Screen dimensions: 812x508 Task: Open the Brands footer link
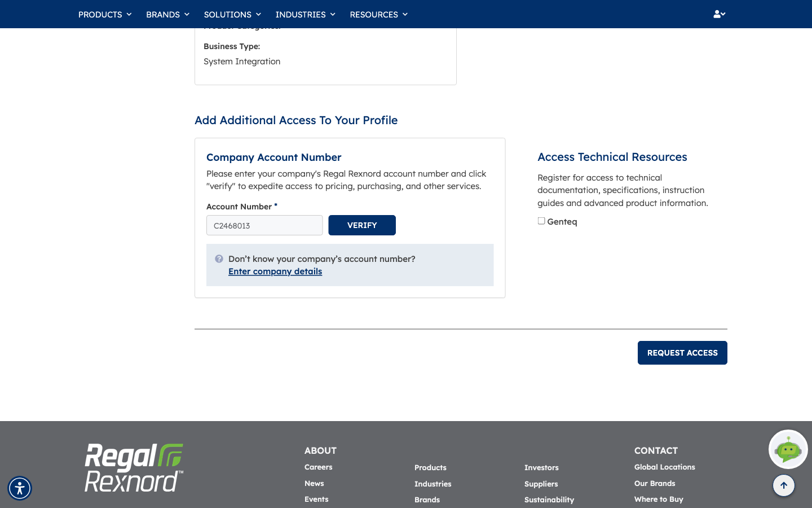(x=427, y=500)
